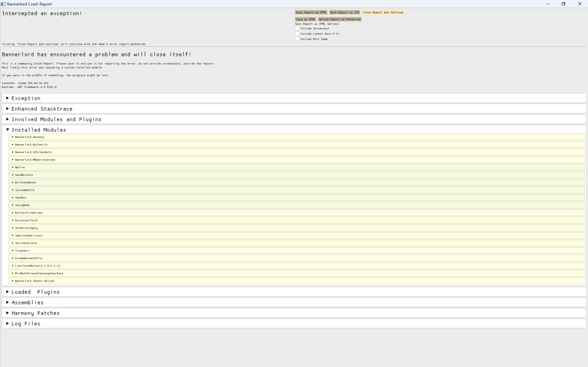Expand the SandBoxCore module row
The width and height of the screenshot is (588, 367).
[x=296, y=175]
